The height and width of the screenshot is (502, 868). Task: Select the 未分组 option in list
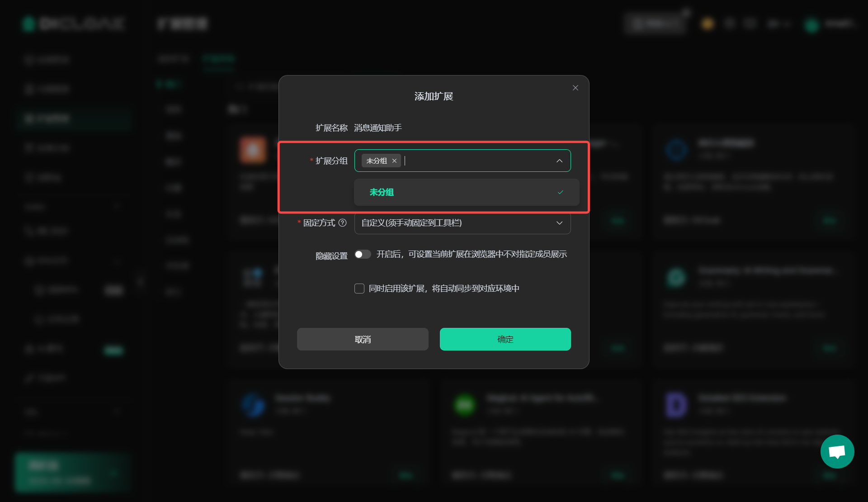click(x=467, y=192)
